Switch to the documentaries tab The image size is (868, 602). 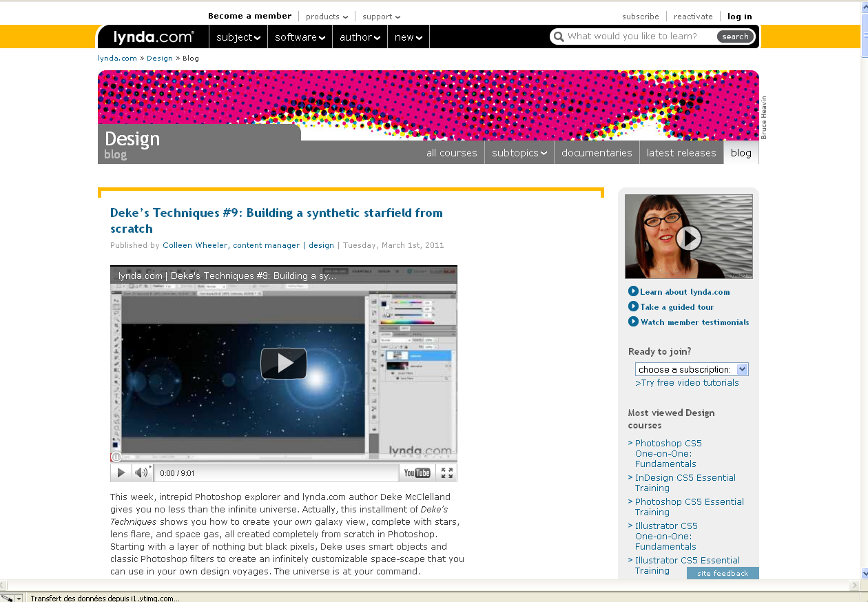[597, 153]
